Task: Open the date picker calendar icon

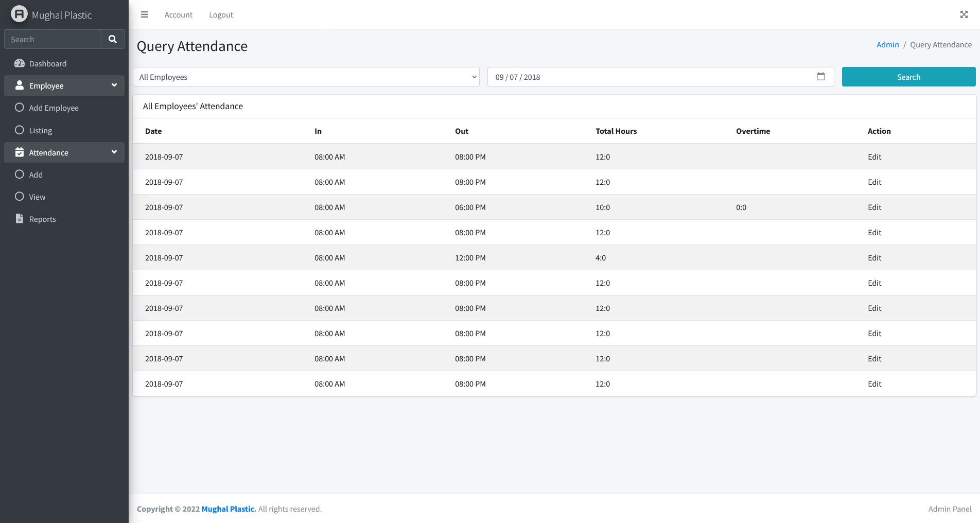Action: coord(820,77)
